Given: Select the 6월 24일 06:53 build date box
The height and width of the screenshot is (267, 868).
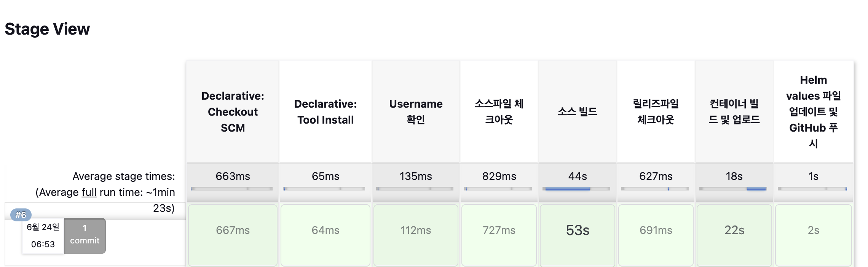Looking at the screenshot, I should coord(43,235).
